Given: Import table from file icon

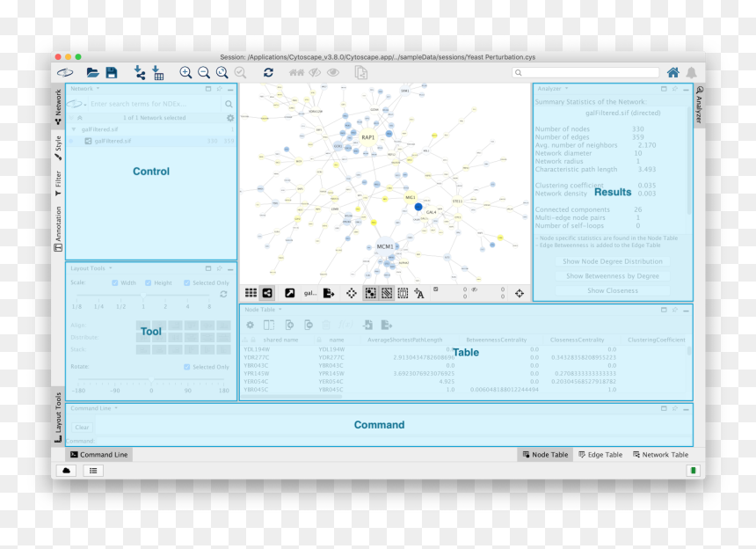Looking at the screenshot, I should [157, 73].
